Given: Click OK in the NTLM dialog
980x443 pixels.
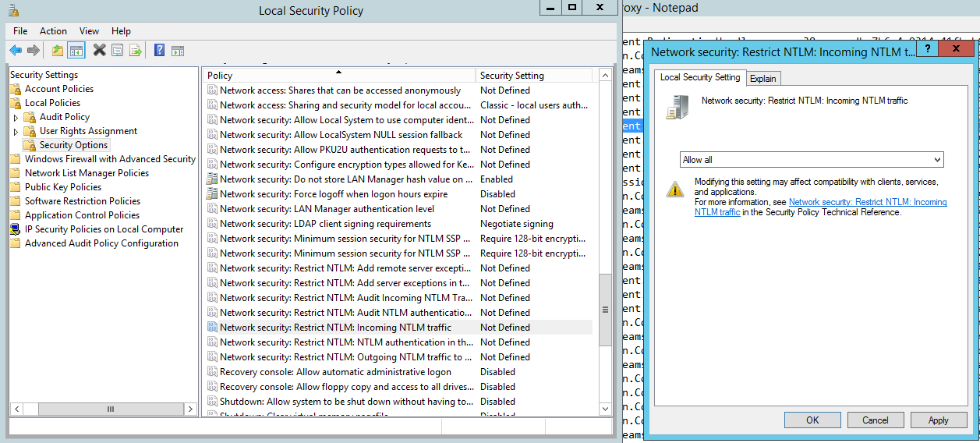Looking at the screenshot, I should (812, 420).
